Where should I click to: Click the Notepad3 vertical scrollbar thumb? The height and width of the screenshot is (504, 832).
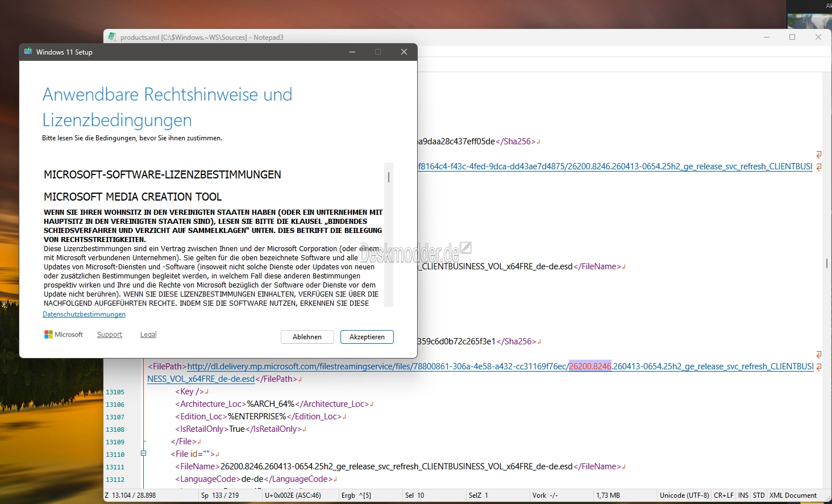click(x=826, y=264)
